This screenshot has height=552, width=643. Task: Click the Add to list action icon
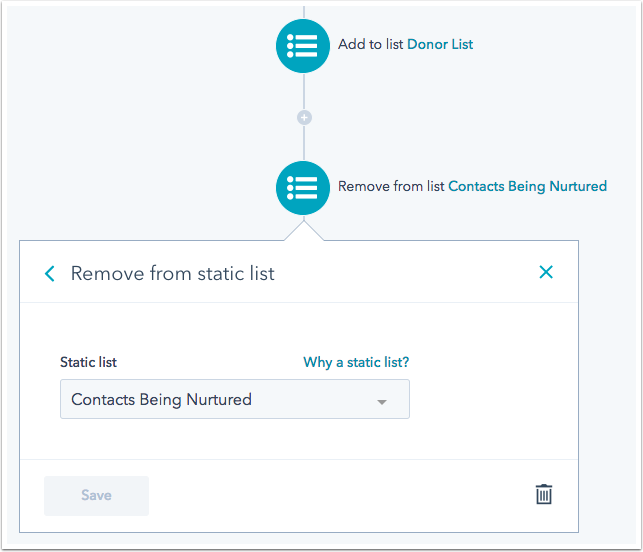pyautogui.click(x=303, y=46)
